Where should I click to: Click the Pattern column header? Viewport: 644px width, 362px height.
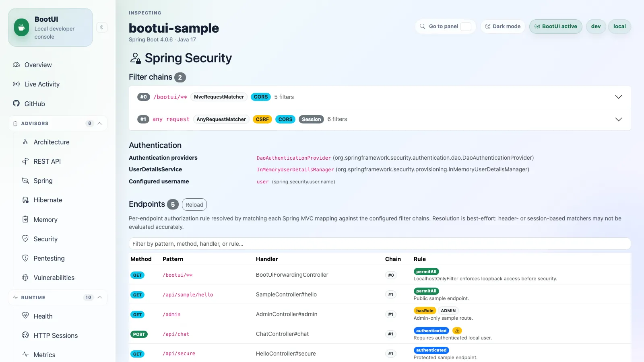coord(173,259)
